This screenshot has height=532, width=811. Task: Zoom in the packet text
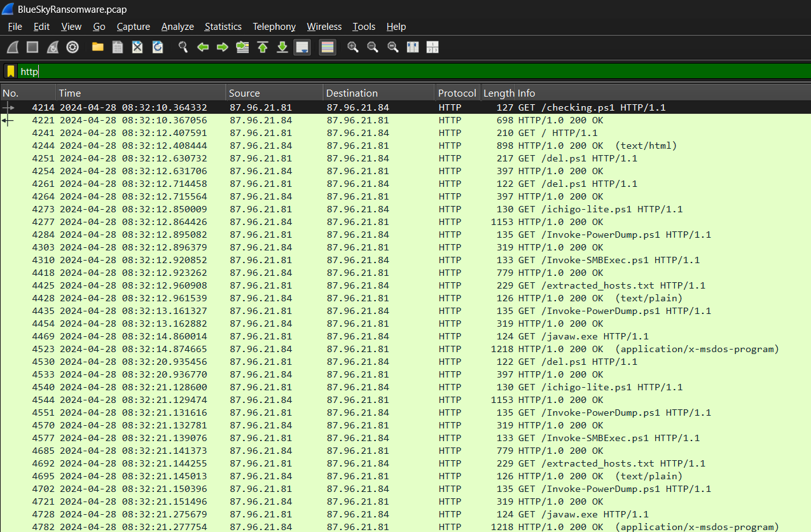(x=353, y=47)
